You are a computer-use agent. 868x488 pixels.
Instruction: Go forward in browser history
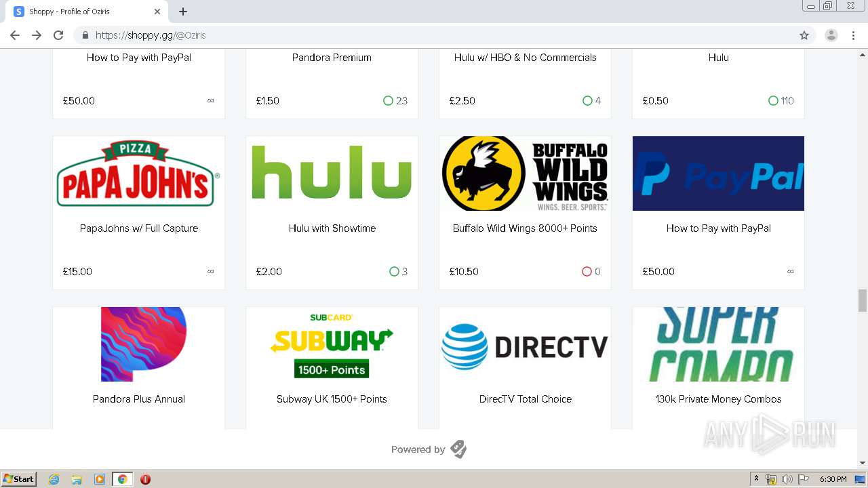click(37, 35)
